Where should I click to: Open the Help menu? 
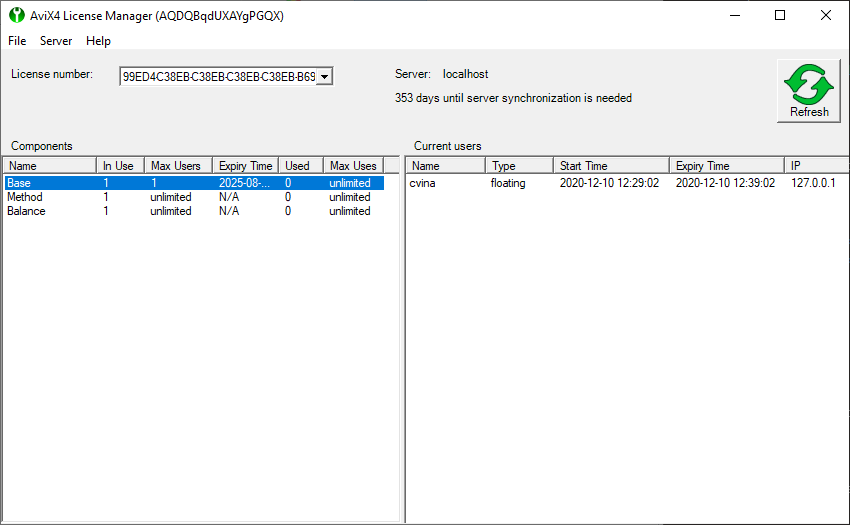98,41
